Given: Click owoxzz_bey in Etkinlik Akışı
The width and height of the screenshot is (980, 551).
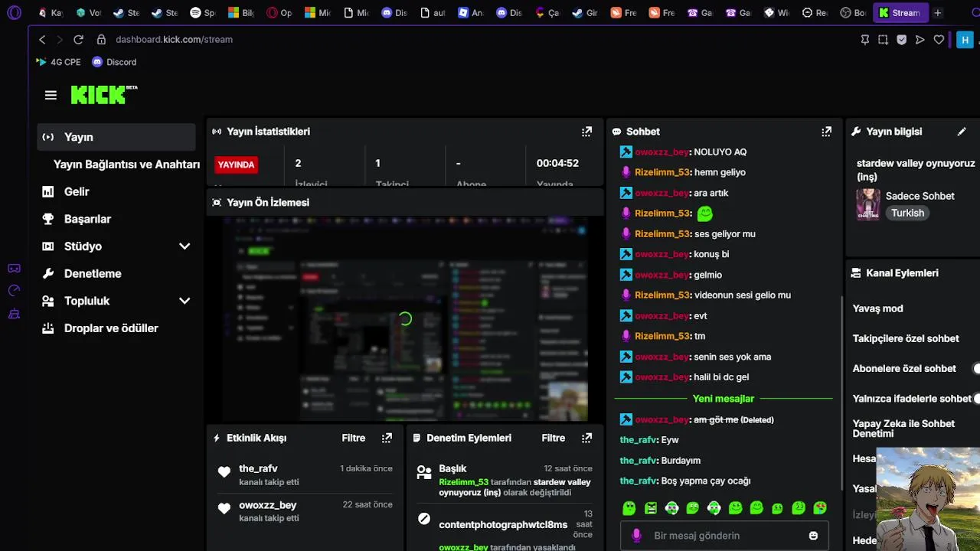Looking at the screenshot, I should click(x=267, y=505).
